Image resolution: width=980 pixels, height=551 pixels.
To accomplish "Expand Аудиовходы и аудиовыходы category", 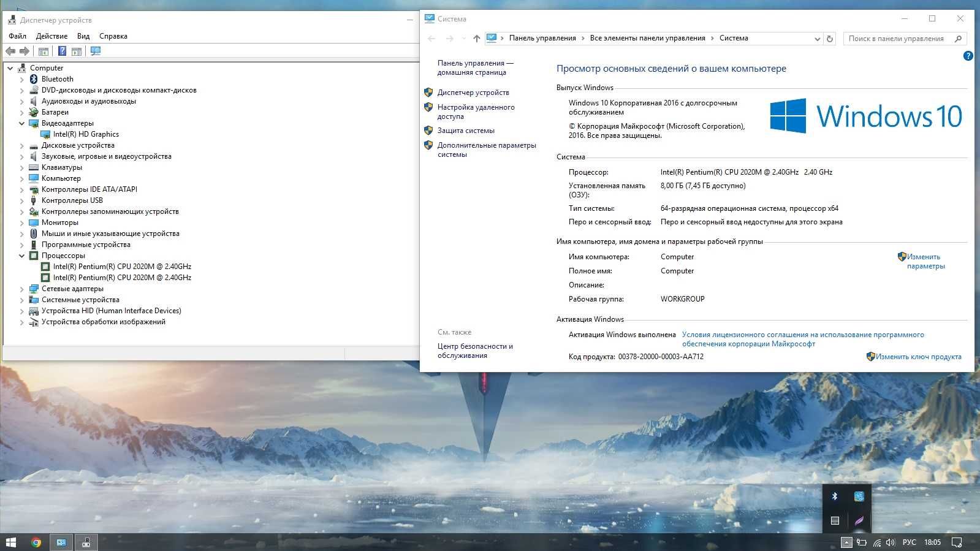I will tap(22, 101).
